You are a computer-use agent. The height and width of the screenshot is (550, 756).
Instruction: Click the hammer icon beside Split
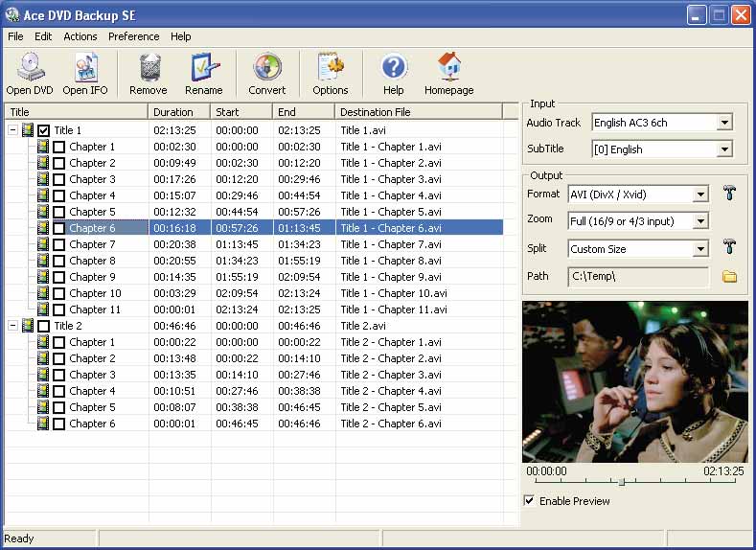tap(730, 247)
